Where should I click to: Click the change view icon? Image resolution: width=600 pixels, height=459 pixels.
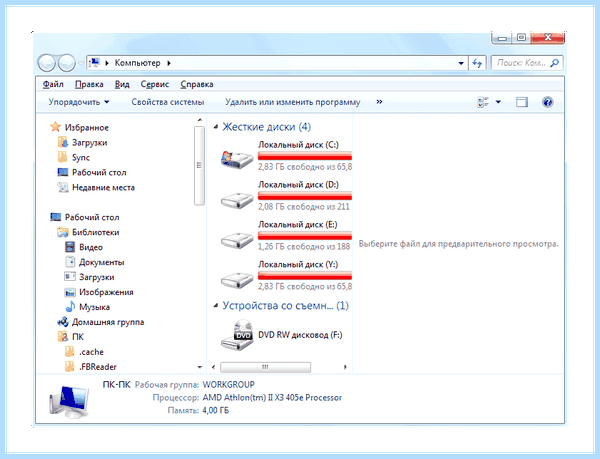click(483, 102)
